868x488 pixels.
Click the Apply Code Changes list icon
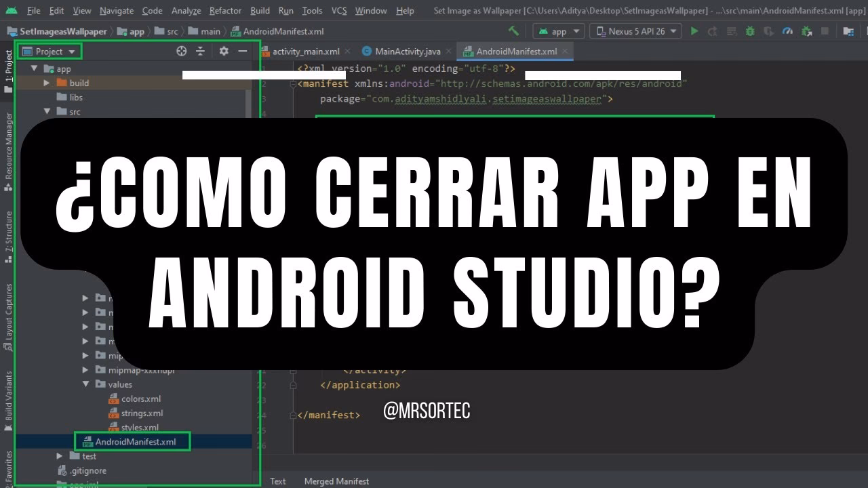pos(731,31)
